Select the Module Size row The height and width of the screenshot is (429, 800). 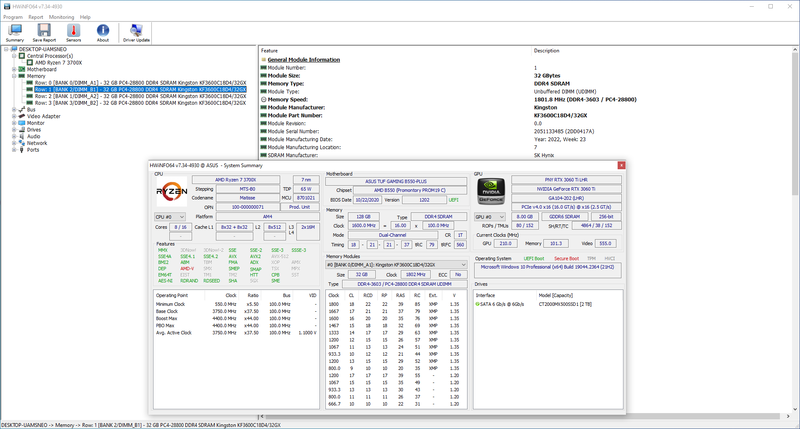526,75
